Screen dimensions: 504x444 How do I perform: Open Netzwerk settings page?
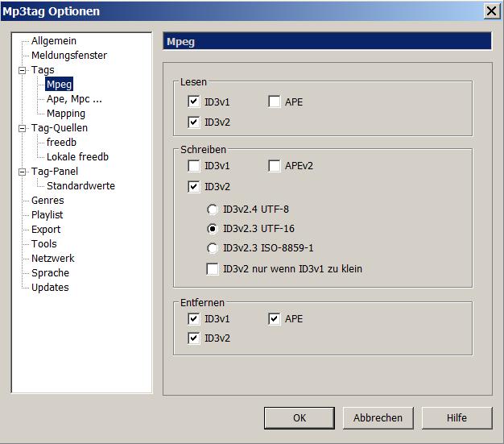tap(52, 258)
